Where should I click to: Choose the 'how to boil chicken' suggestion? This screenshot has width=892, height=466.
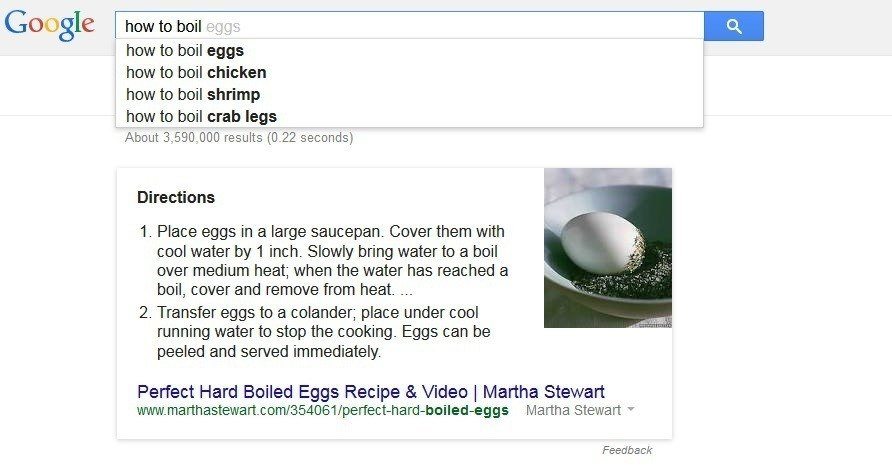(x=410, y=73)
